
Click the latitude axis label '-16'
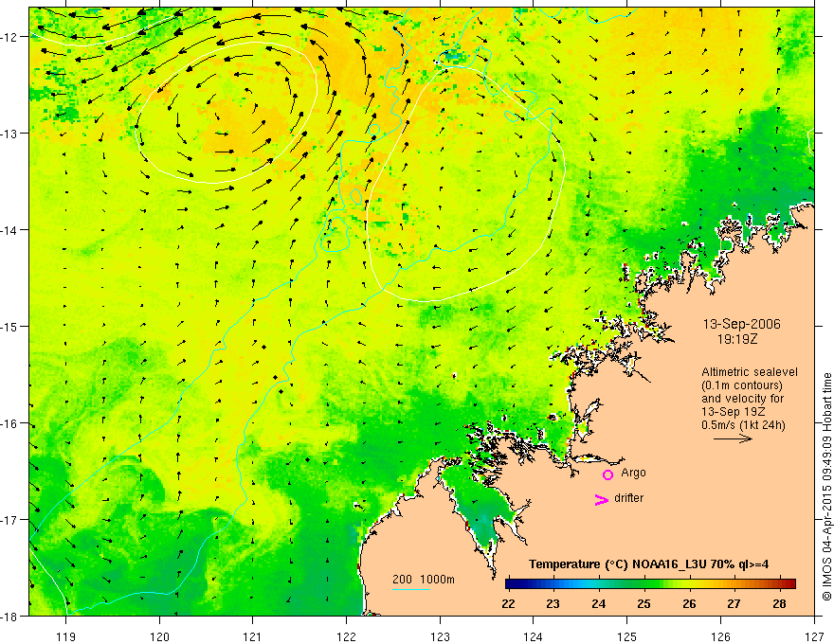(x=10, y=423)
